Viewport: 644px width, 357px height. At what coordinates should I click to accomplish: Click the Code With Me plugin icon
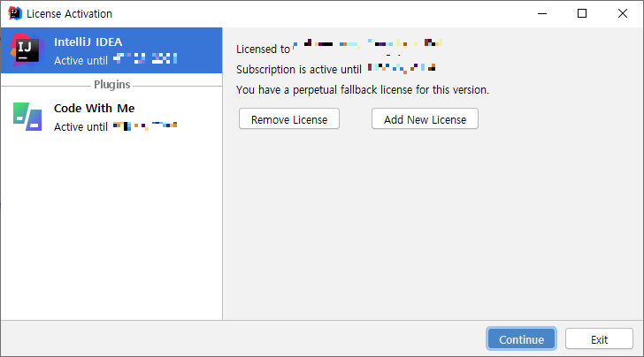coord(27,117)
